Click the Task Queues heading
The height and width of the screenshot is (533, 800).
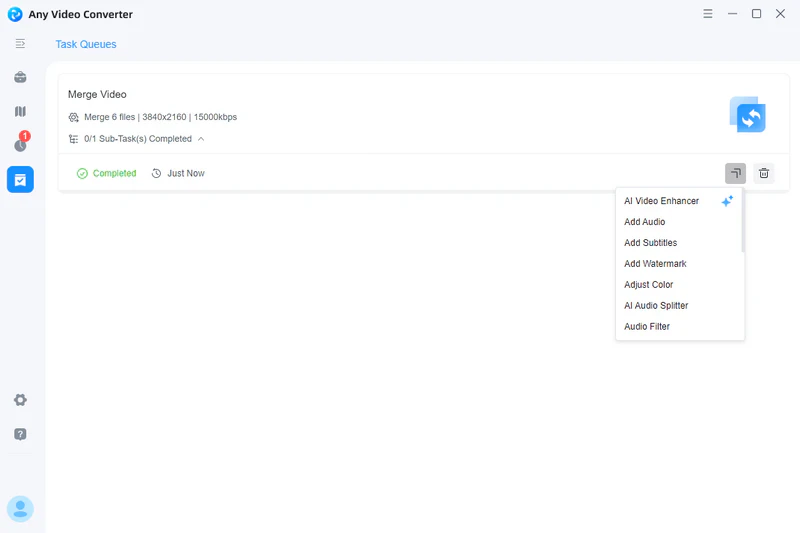pyautogui.click(x=86, y=44)
